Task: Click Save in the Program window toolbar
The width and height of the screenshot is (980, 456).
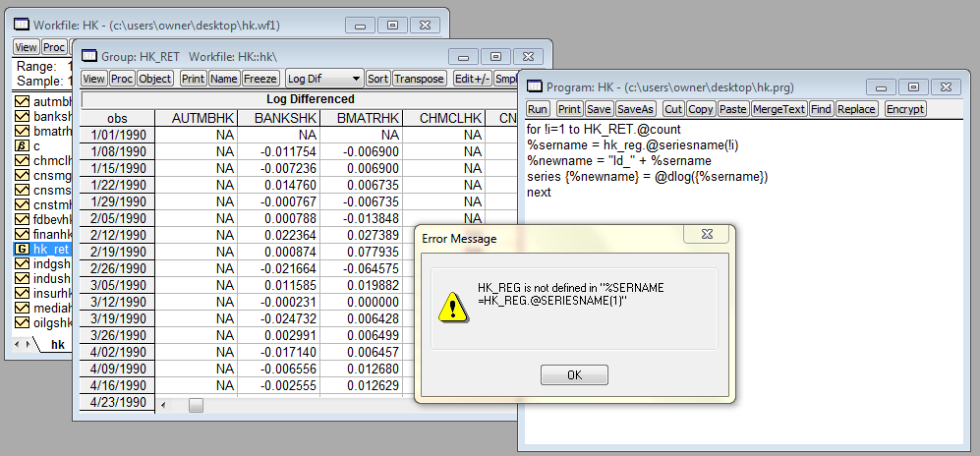Action: click(x=599, y=109)
